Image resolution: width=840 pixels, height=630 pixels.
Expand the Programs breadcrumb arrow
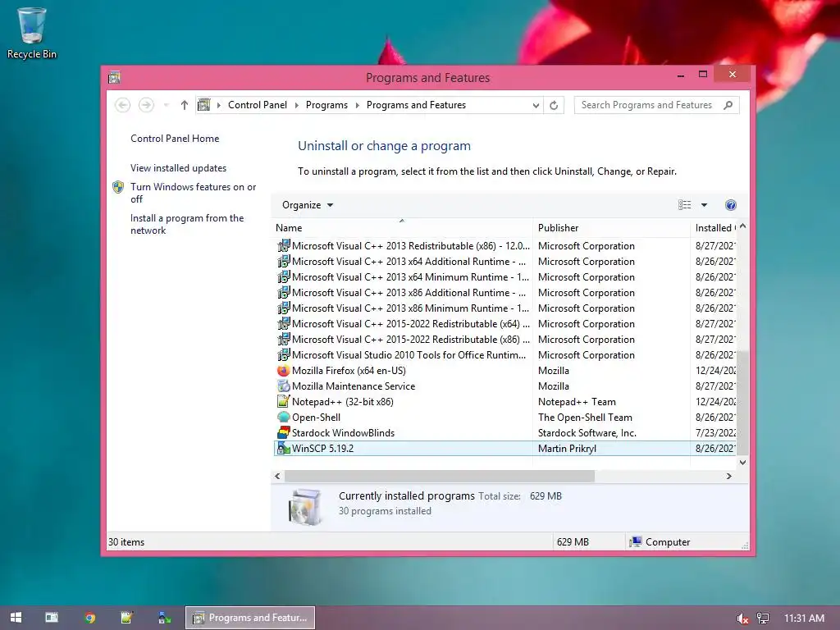click(358, 105)
